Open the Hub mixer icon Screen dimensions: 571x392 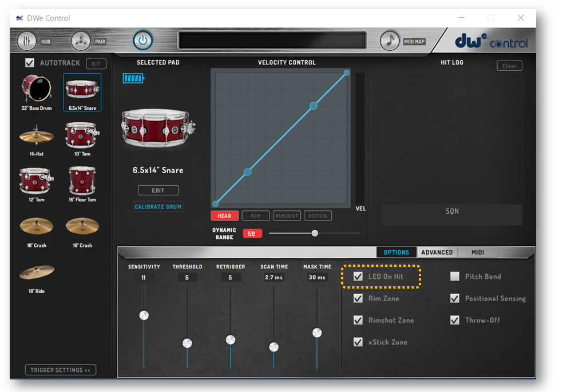26,41
